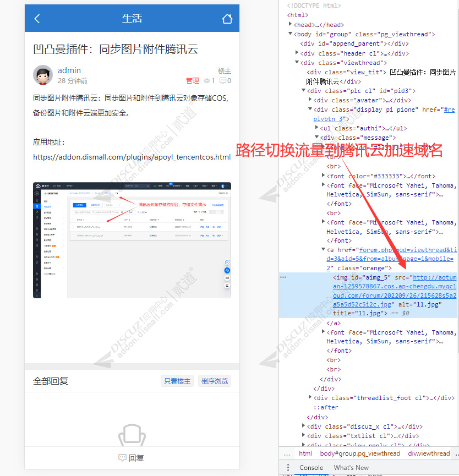Click the 楼主 label

pyautogui.click(x=225, y=71)
